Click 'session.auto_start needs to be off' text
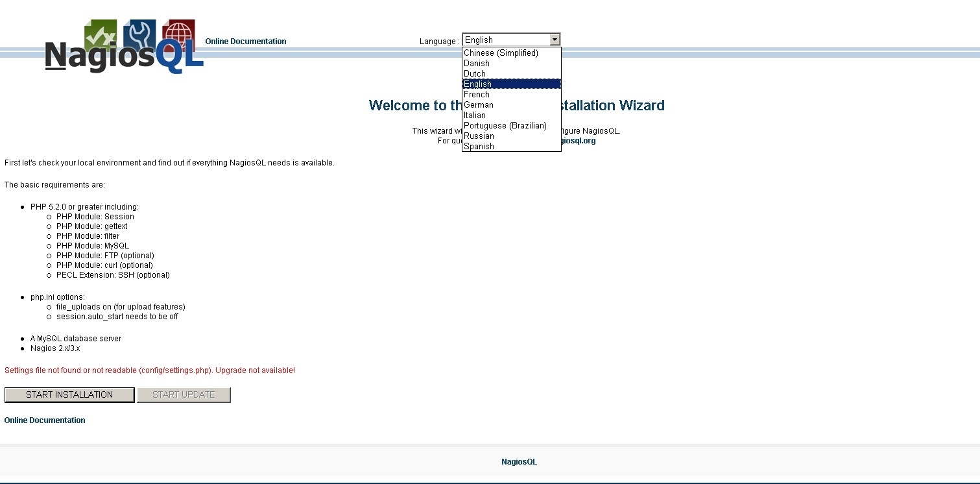The width and height of the screenshot is (980, 484). pyautogui.click(x=117, y=317)
